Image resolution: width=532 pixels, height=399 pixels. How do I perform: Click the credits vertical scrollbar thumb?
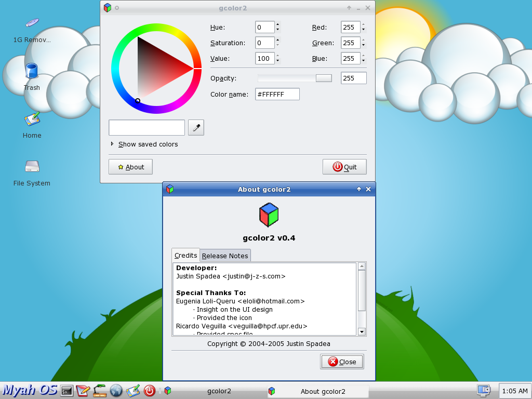(362, 290)
